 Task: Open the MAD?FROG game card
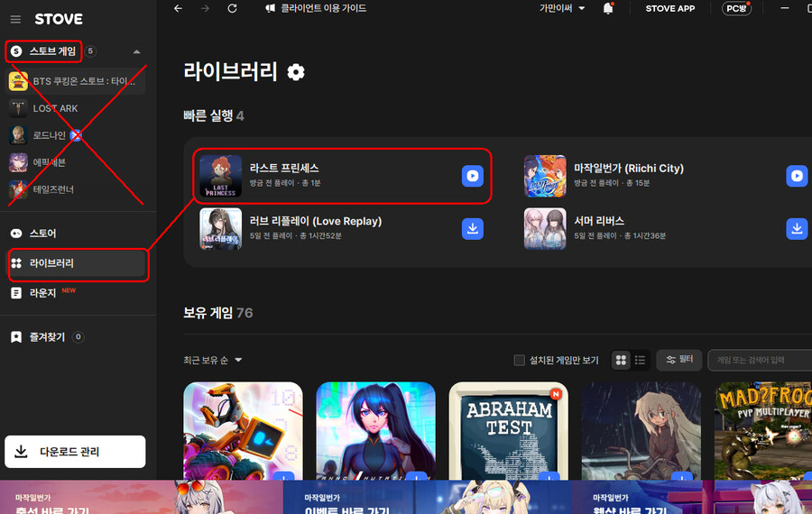coord(763,431)
